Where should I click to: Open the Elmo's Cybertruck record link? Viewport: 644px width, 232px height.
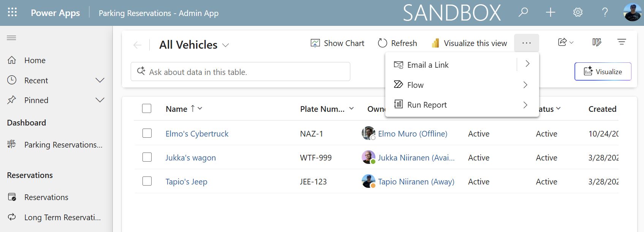coord(197,133)
